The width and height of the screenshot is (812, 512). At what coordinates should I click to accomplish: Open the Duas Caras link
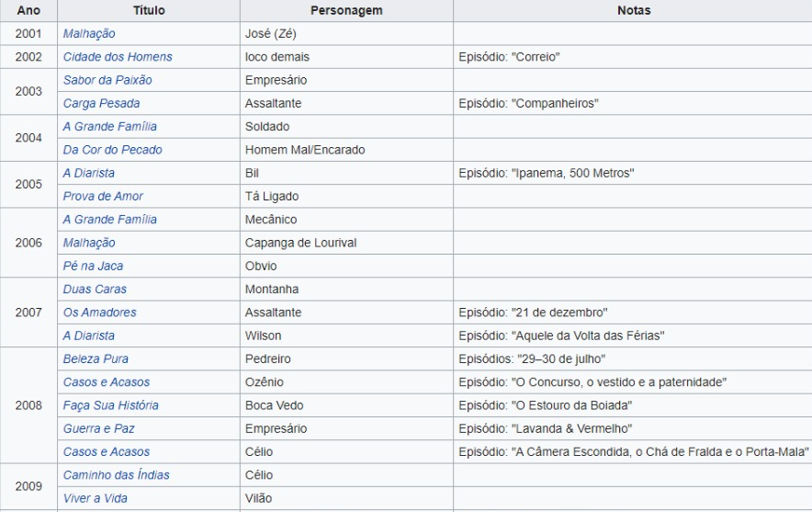click(x=95, y=290)
